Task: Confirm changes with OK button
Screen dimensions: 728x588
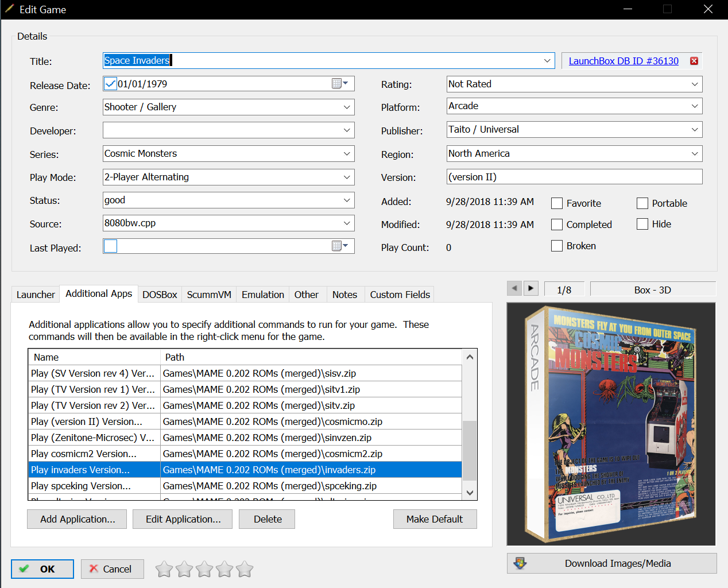Action: point(42,569)
